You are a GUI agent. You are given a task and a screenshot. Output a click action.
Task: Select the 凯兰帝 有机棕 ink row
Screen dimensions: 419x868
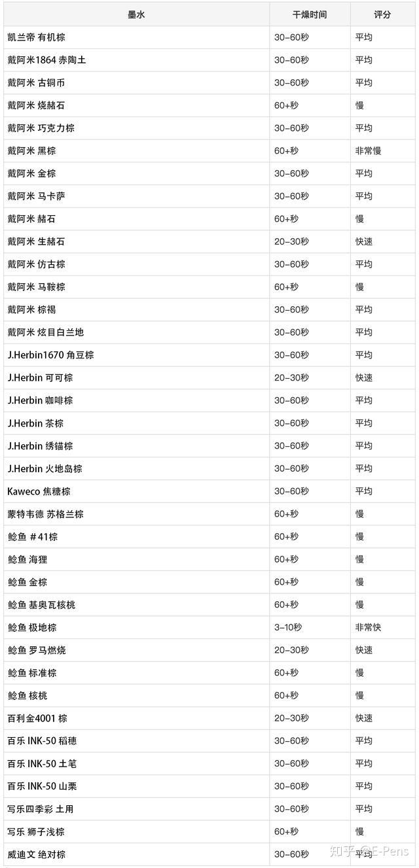36,37
